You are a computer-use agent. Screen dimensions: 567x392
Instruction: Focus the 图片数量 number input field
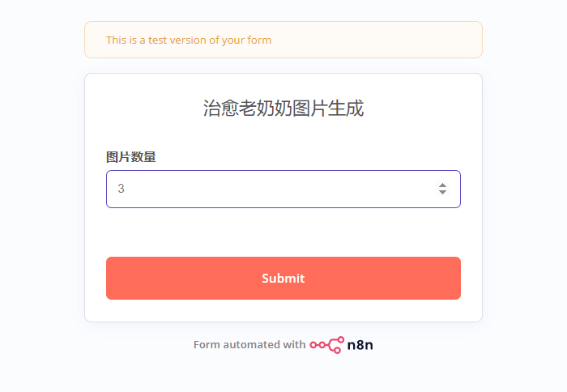[x=267, y=189]
